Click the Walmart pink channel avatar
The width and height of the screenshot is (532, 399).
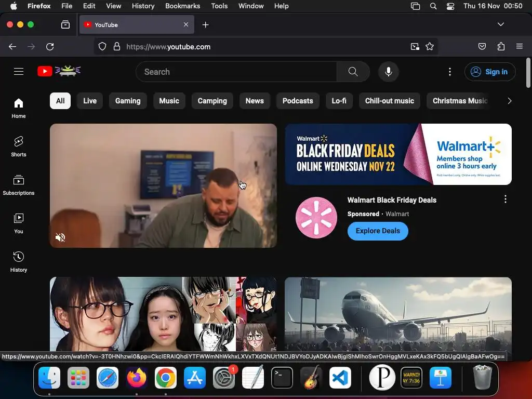tap(316, 218)
